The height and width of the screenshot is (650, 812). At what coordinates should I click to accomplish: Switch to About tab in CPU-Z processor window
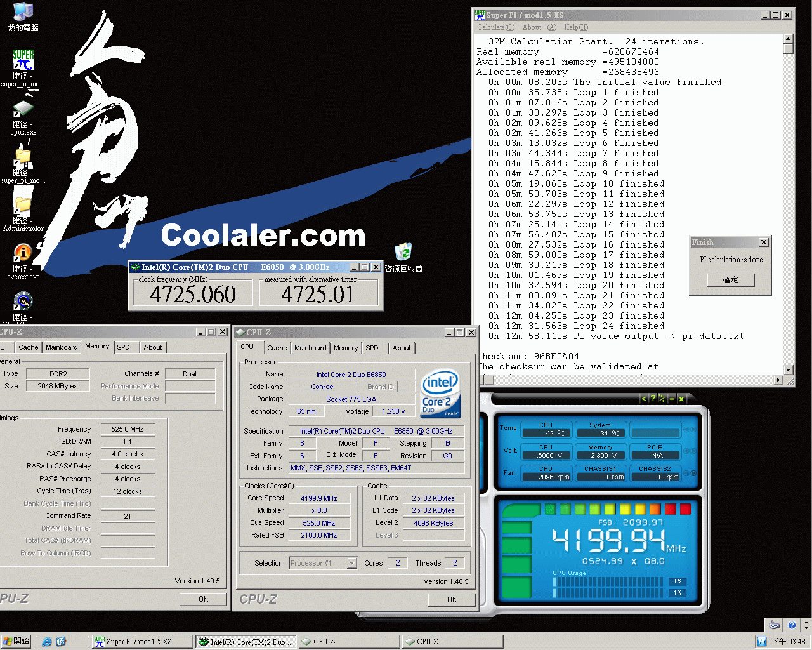click(x=402, y=348)
